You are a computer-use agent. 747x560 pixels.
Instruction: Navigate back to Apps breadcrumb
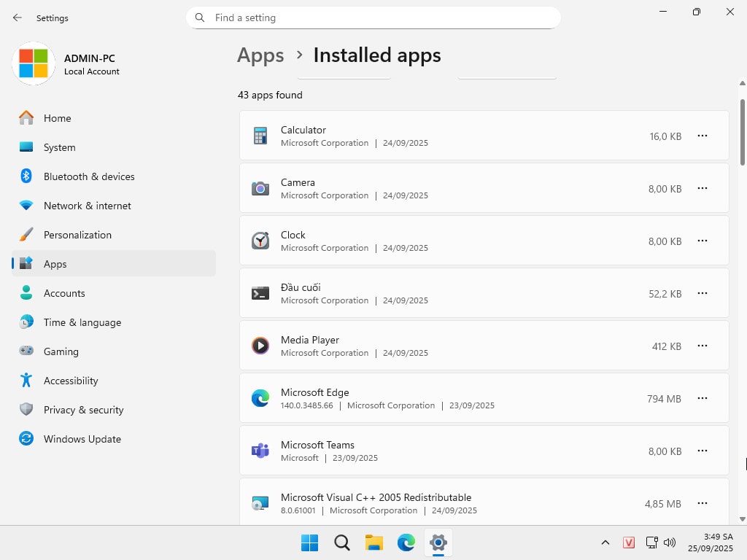click(x=260, y=55)
